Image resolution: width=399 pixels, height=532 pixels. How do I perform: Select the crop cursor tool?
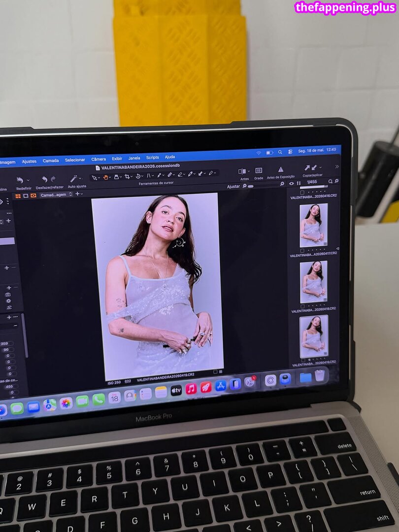coord(127,176)
